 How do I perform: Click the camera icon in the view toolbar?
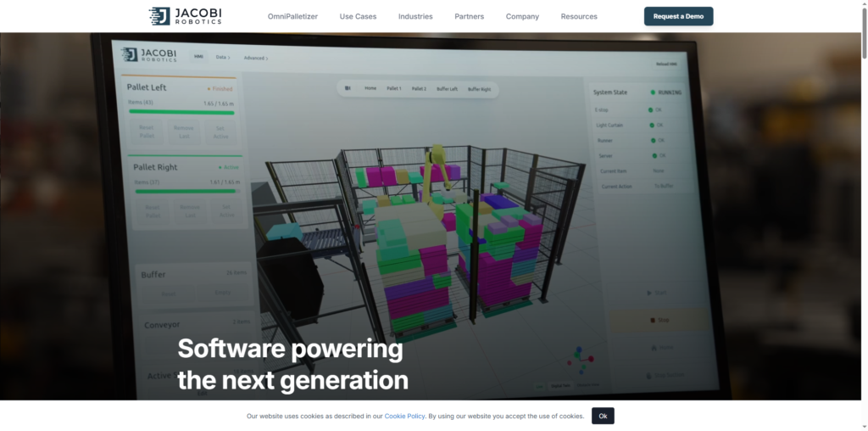click(x=348, y=87)
